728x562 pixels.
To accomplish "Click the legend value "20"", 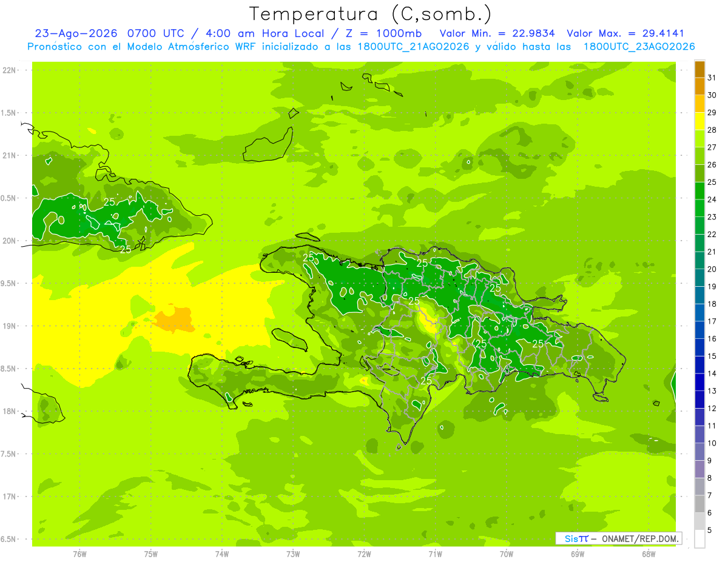I will (712, 269).
